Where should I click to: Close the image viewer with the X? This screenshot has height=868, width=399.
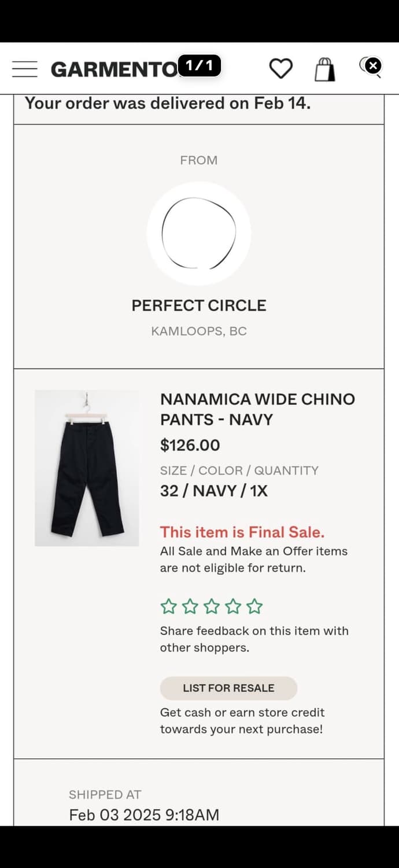pos(374,65)
